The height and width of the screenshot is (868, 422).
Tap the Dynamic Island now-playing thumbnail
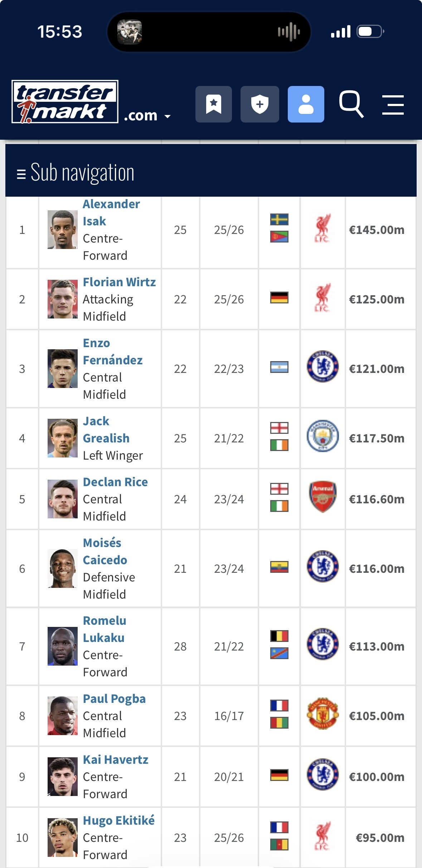[130, 32]
